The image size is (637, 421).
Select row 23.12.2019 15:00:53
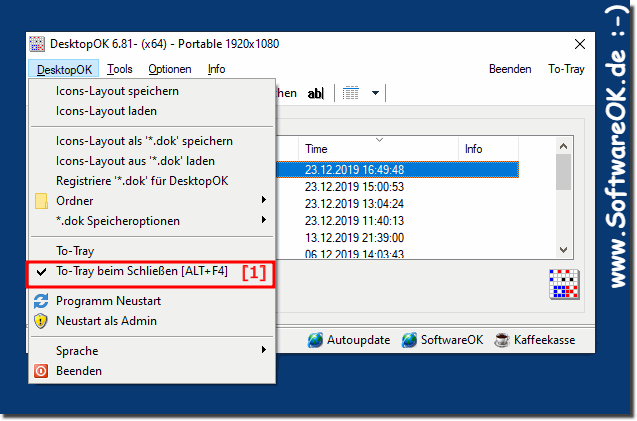click(x=397, y=187)
